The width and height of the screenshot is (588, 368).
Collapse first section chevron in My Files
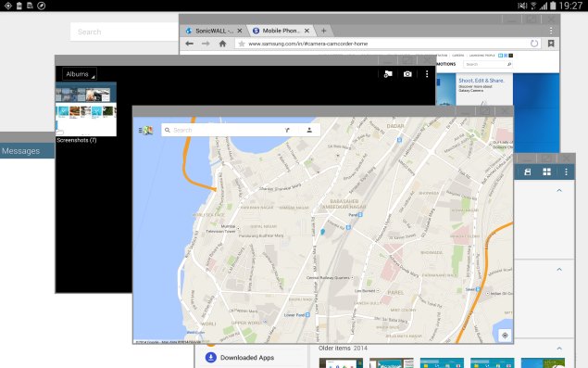tap(559, 190)
